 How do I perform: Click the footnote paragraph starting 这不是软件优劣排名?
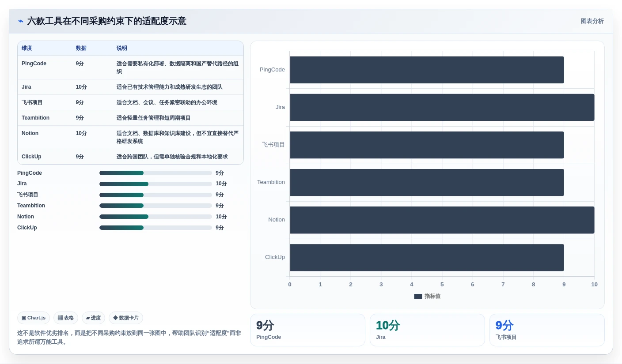coord(129,338)
